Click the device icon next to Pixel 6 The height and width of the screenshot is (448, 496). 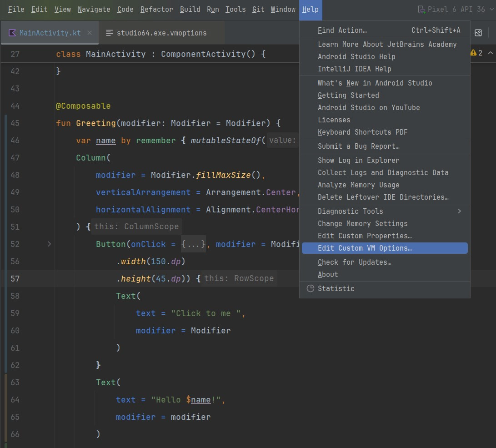421,10
